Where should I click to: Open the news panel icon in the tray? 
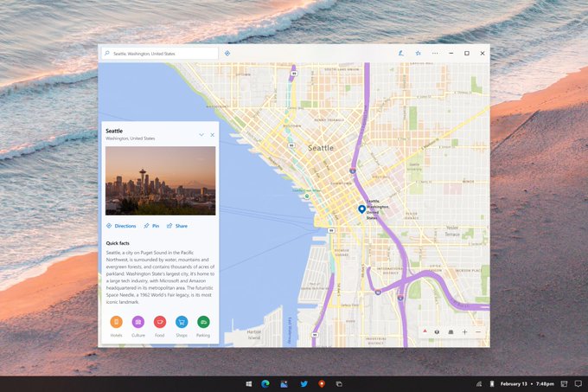pyautogui.click(x=564, y=383)
